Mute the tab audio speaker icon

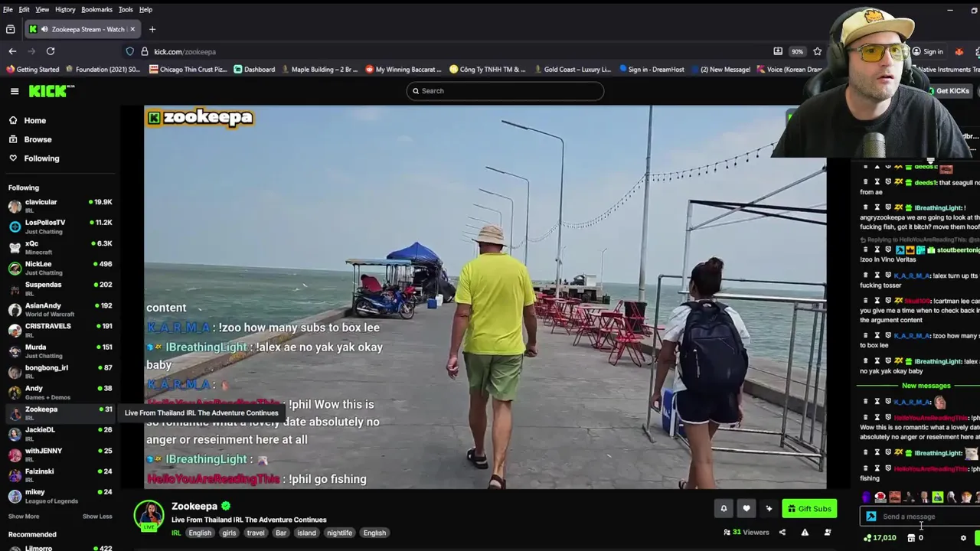click(x=45, y=29)
